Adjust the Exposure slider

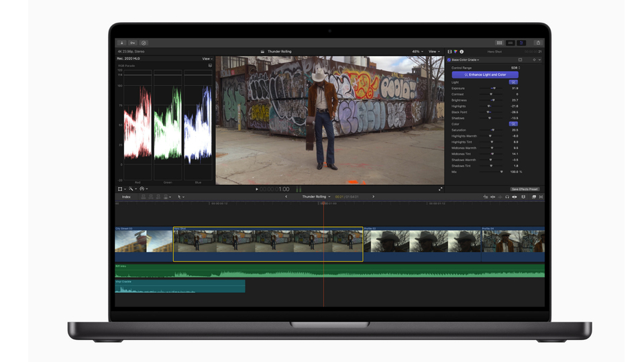coord(494,88)
